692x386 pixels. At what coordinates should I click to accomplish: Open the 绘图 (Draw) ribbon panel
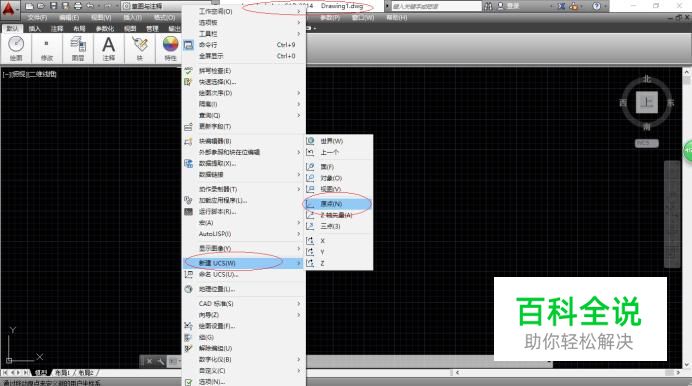point(16,49)
